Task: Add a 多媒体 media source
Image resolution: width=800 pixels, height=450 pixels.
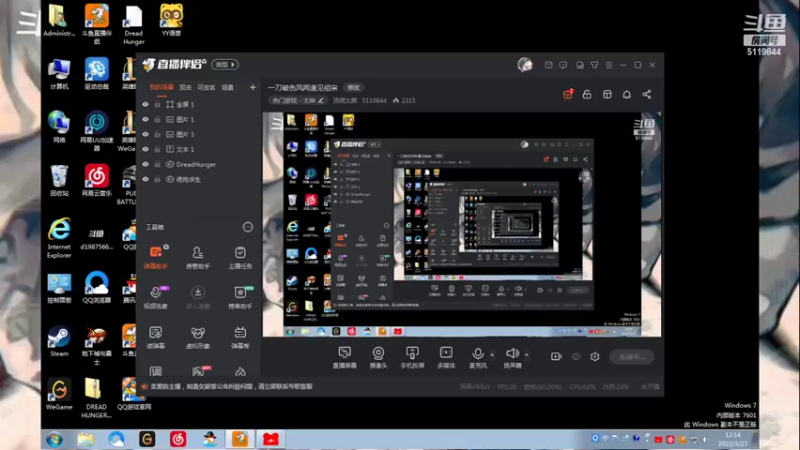Action: [446, 357]
